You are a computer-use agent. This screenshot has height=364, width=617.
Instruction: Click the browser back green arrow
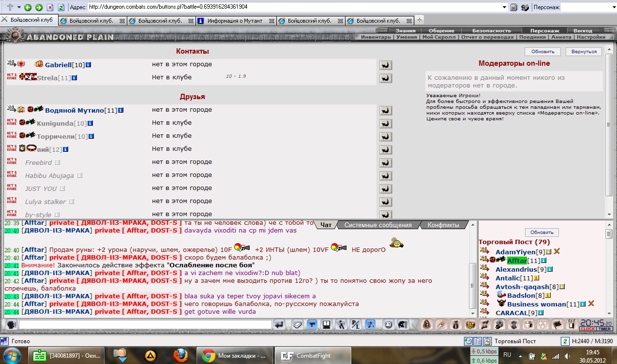(28, 7)
